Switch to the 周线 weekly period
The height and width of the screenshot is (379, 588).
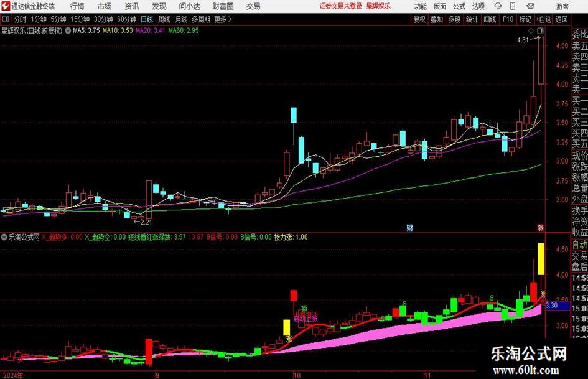(164, 19)
